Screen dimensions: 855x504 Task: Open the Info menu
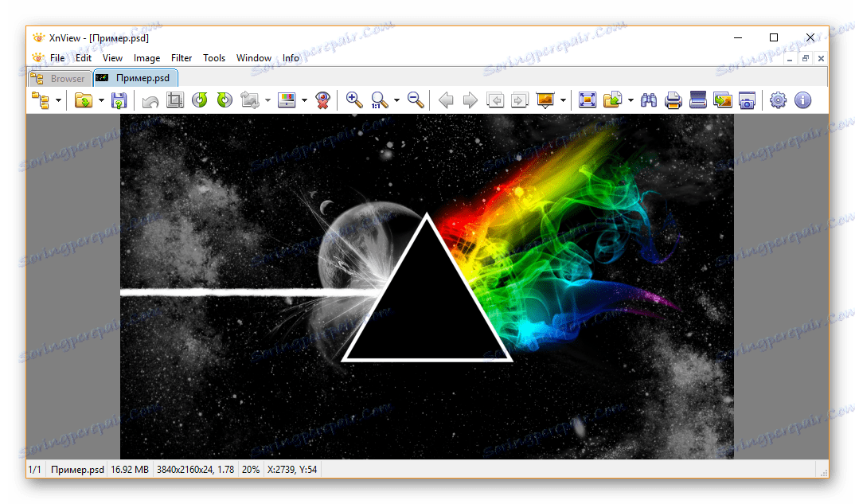tap(291, 58)
